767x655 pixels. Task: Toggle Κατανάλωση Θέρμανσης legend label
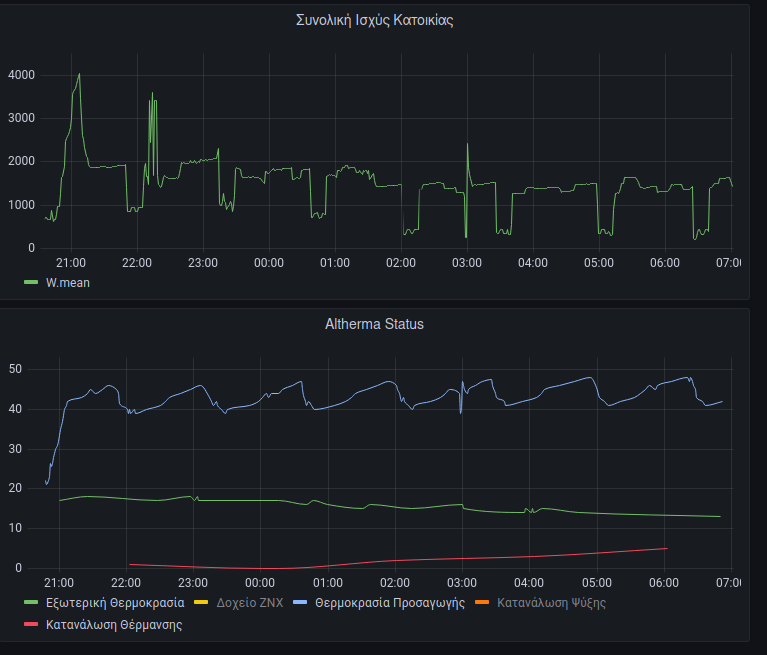pos(114,625)
